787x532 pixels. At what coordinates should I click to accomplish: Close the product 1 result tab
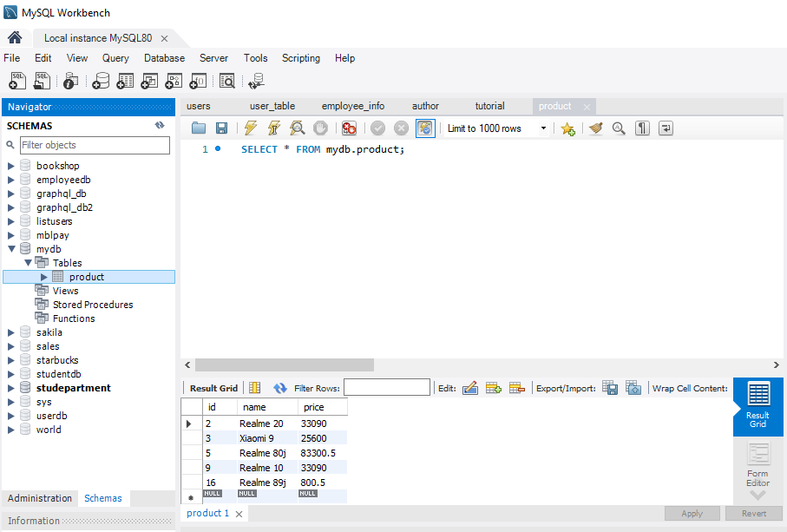pos(239,514)
